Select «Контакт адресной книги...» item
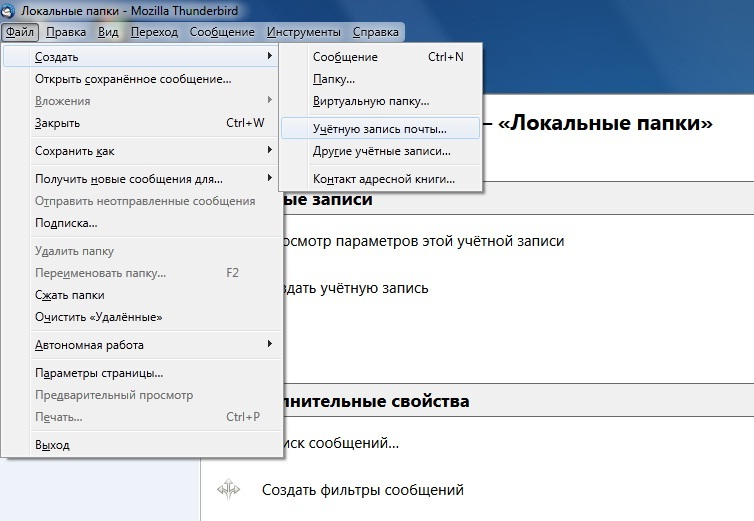The width and height of the screenshot is (754, 521). click(x=383, y=179)
